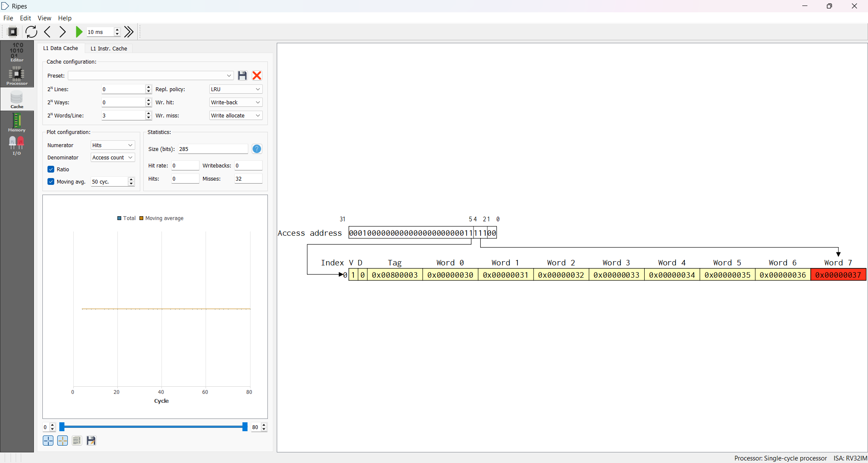The width and height of the screenshot is (868, 463).
Task: Expand the Wr. miss Write allocate dropdown
Action: pyautogui.click(x=236, y=115)
